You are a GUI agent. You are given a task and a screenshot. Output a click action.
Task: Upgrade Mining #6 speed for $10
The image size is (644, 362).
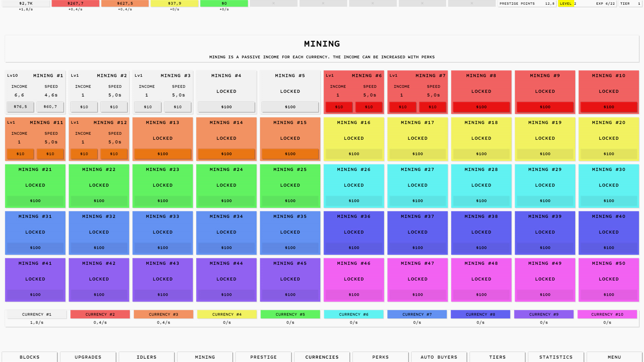coord(369,107)
